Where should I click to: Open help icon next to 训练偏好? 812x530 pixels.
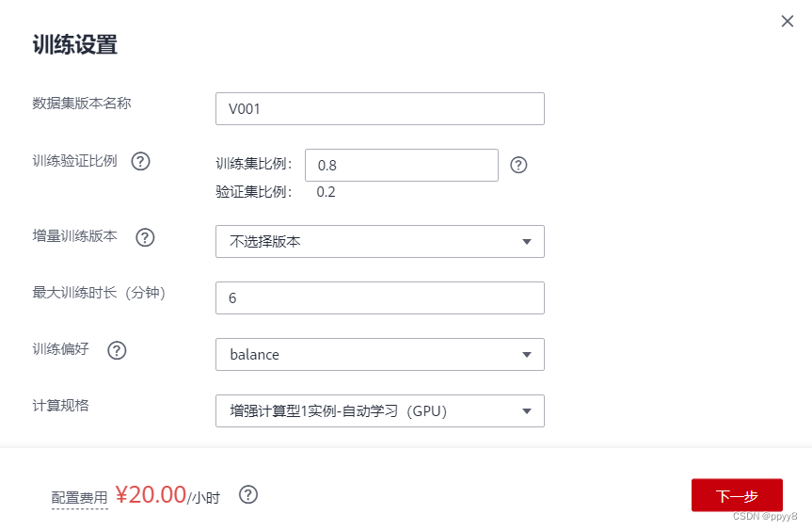[x=117, y=350]
